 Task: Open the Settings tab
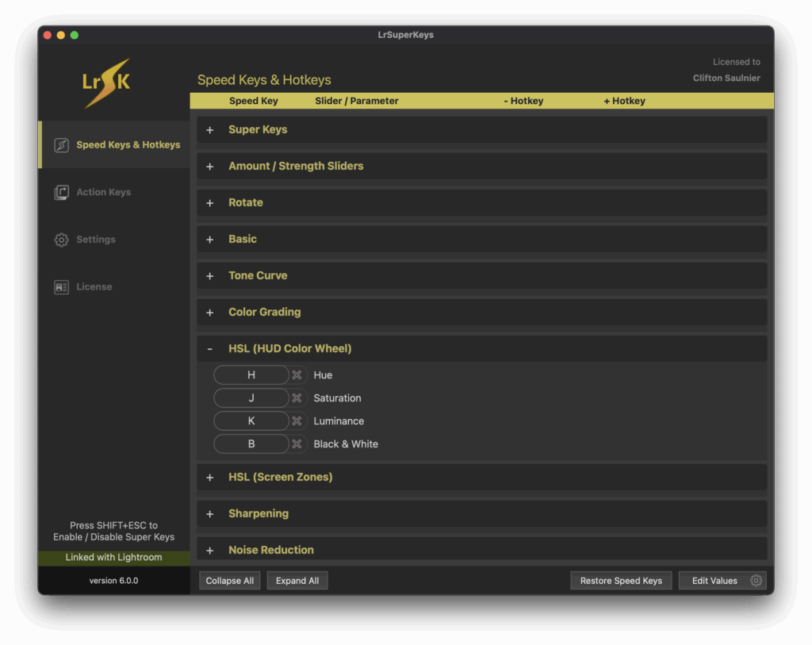point(114,240)
